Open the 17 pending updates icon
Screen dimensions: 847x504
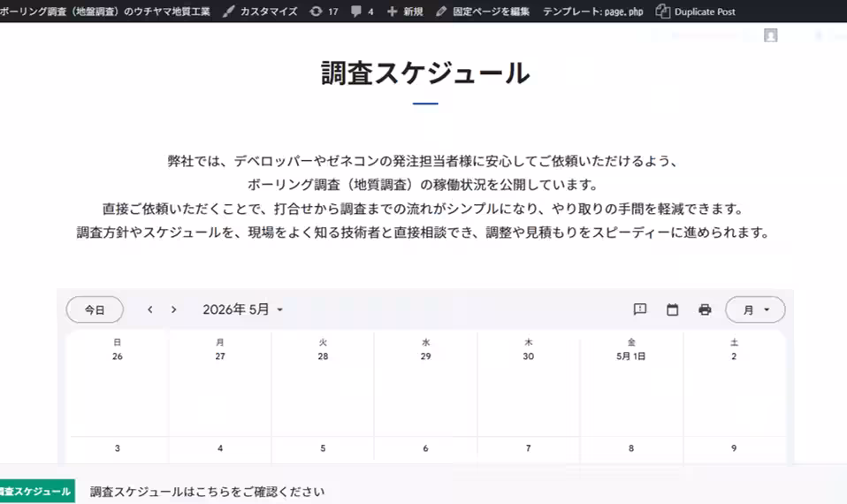click(324, 11)
